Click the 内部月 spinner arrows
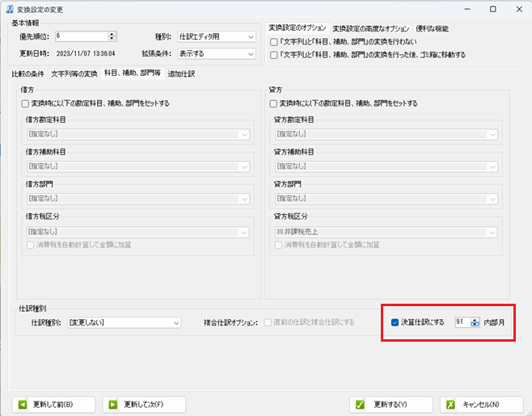 475,322
